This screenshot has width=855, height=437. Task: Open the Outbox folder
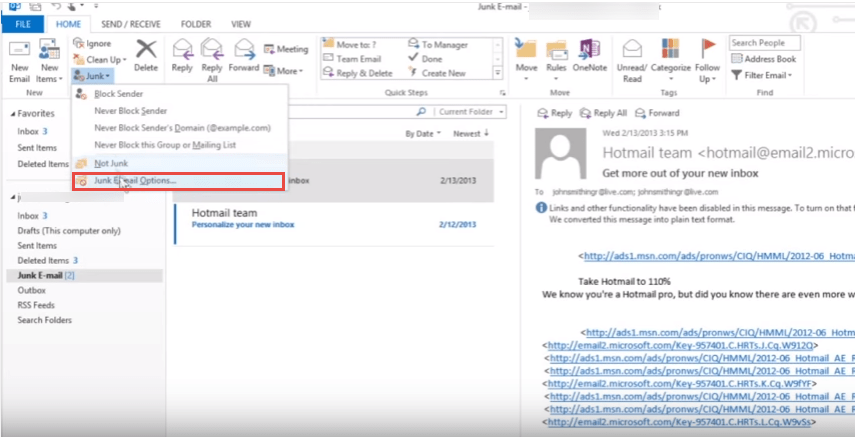(31, 290)
